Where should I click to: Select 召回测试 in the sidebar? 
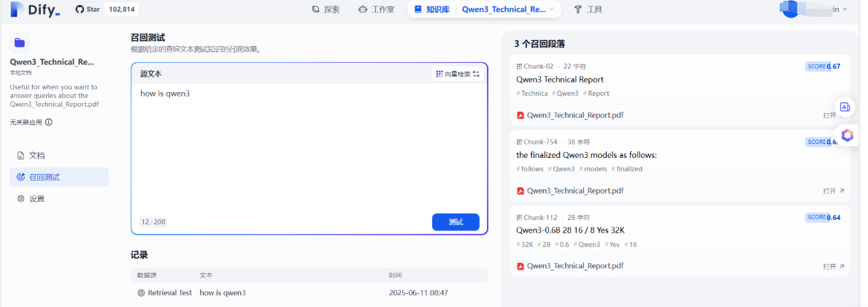point(59,178)
